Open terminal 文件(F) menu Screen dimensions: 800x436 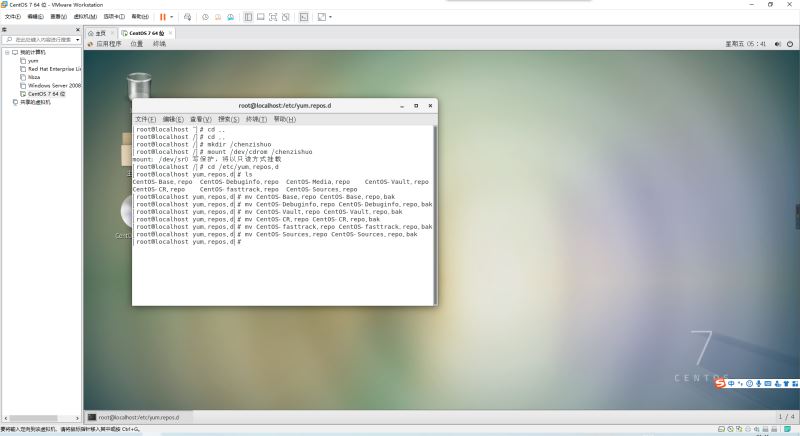pyautogui.click(x=145, y=119)
